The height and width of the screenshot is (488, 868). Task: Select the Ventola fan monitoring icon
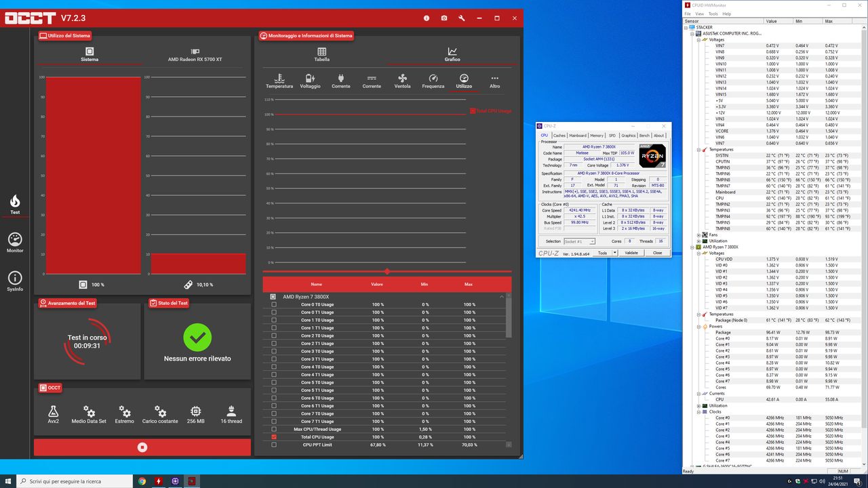click(402, 80)
